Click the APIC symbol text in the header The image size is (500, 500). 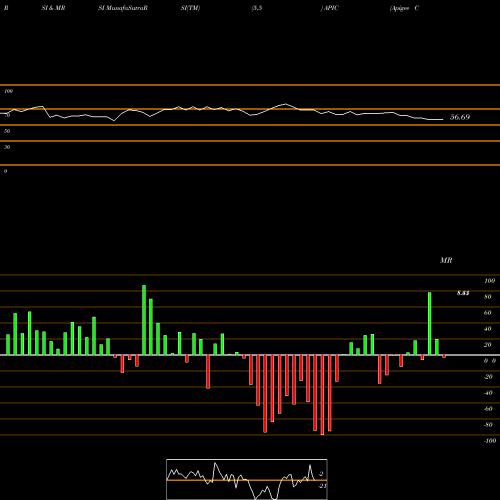point(331,8)
